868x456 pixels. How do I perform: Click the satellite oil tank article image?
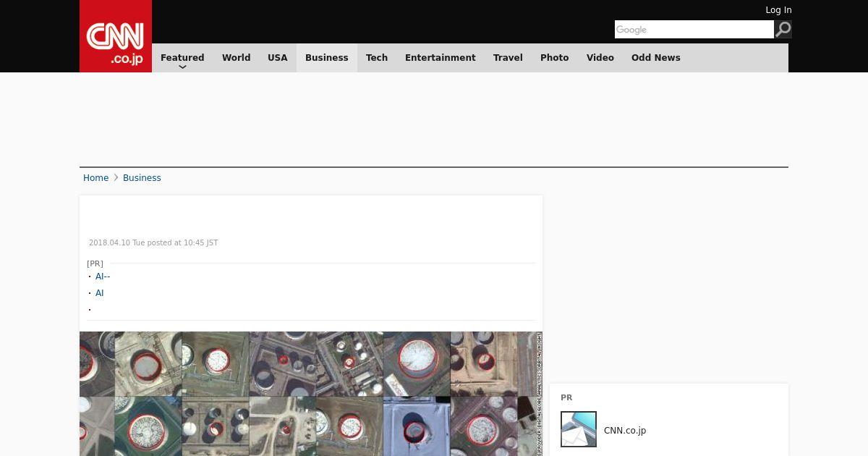(311, 394)
